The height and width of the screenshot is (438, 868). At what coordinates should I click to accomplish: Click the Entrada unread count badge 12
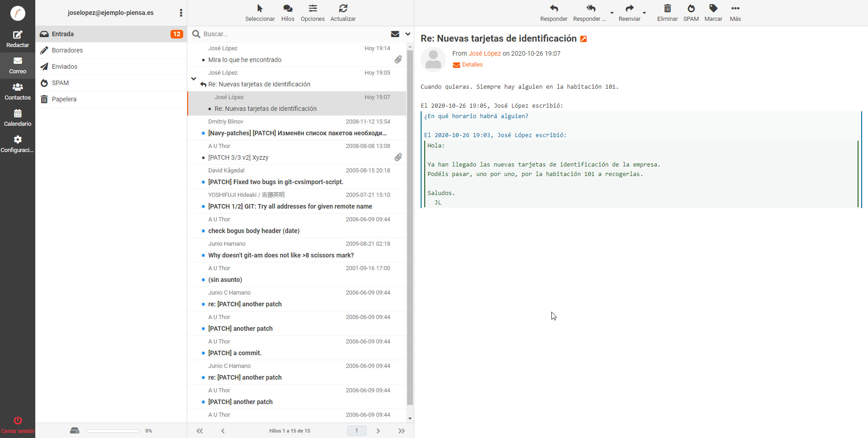point(176,34)
